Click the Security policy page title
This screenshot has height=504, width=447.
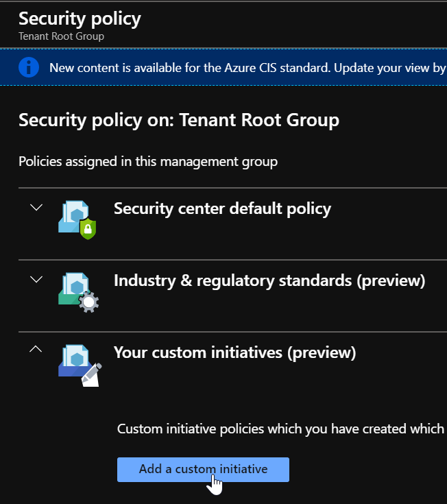coord(80,19)
